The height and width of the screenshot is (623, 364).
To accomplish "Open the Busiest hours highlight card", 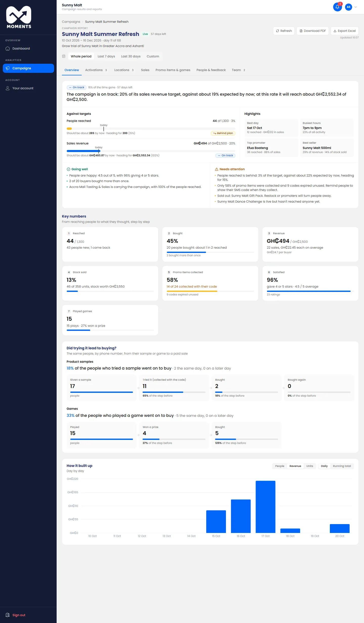I will [327, 128].
